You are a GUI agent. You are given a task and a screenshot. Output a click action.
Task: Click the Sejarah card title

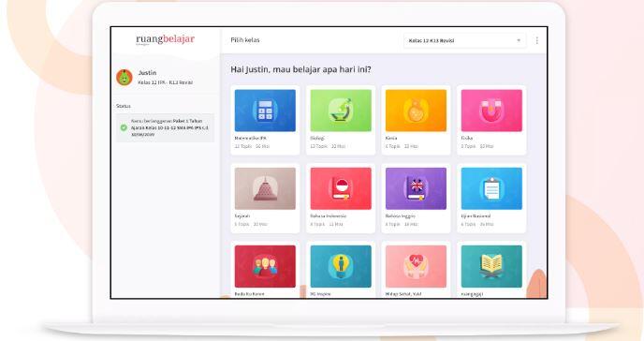[242, 216]
